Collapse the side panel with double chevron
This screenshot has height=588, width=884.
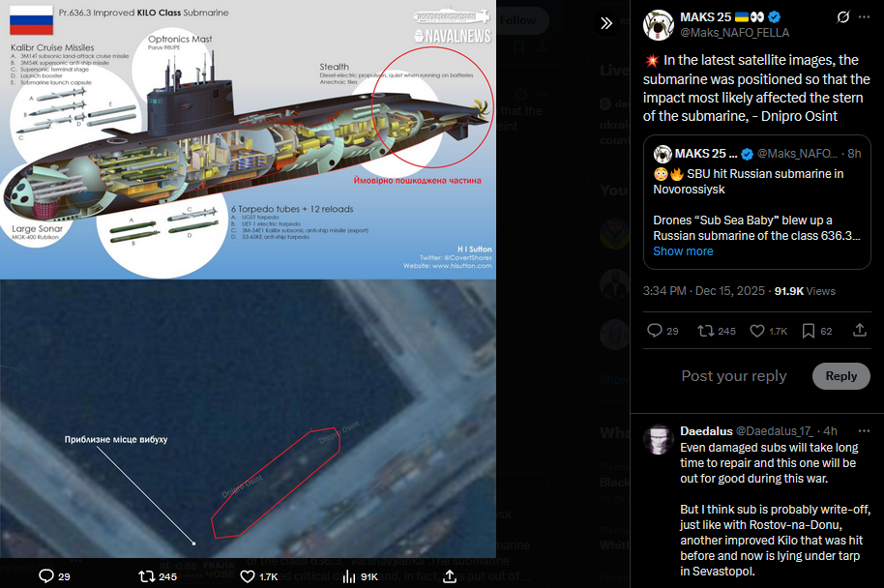(606, 23)
